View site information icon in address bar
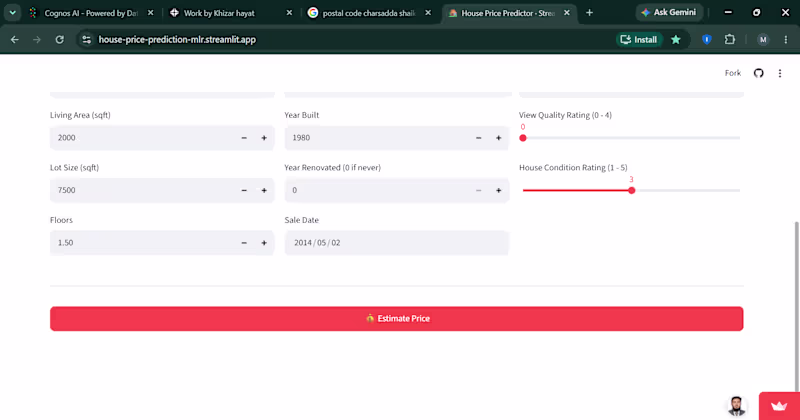 [86, 39]
